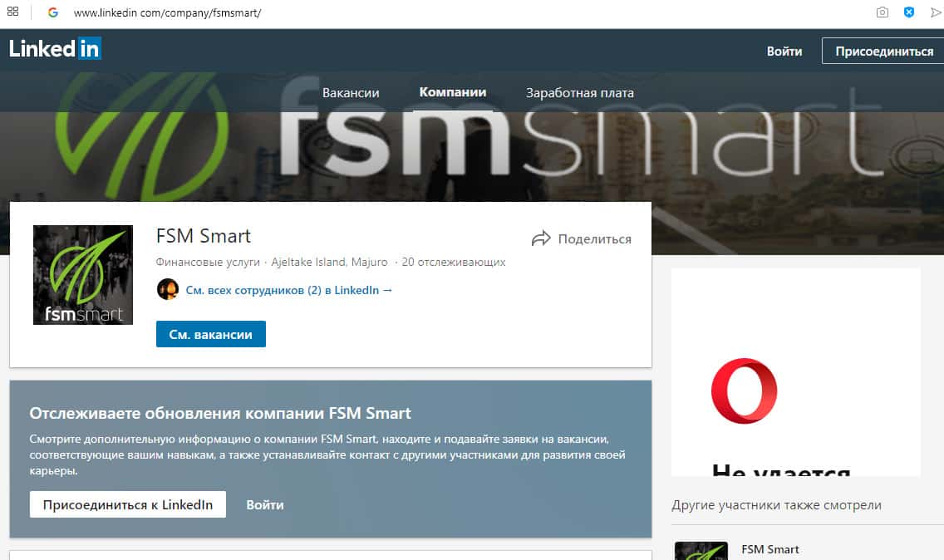Click the Присоединиться к LinkedIn button

[x=128, y=504]
